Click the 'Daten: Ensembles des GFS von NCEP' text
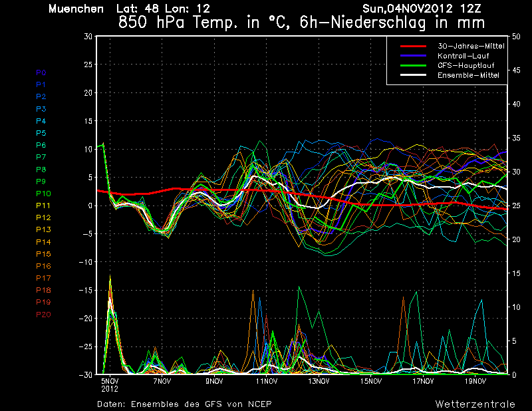Screen dimensions: 532x411 pyautogui.click(x=184, y=404)
